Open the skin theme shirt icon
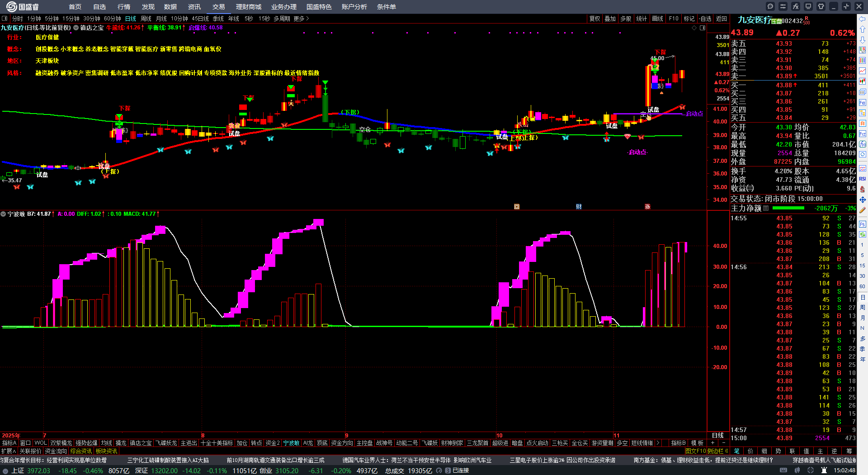 pyautogui.click(x=821, y=6)
